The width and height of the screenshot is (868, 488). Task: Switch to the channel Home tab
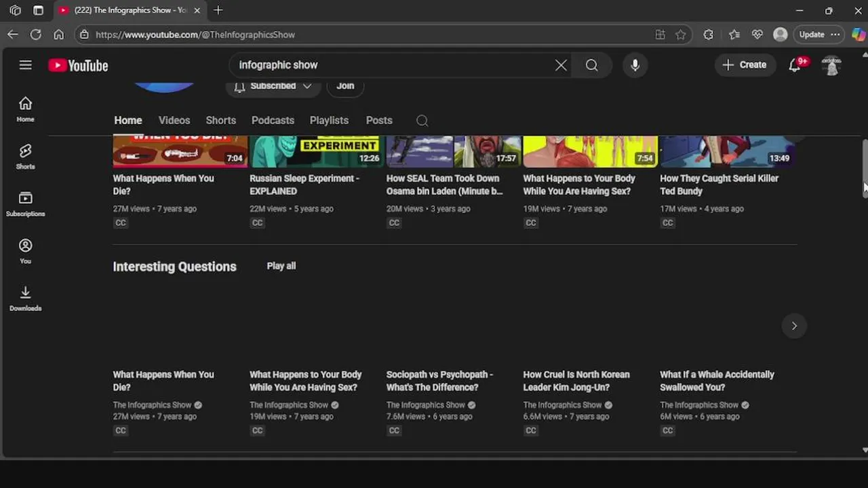point(128,121)
